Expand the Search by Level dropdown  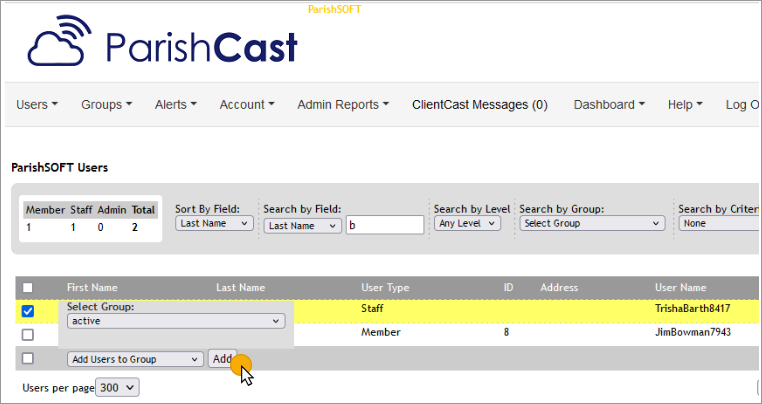pos(467,224)
